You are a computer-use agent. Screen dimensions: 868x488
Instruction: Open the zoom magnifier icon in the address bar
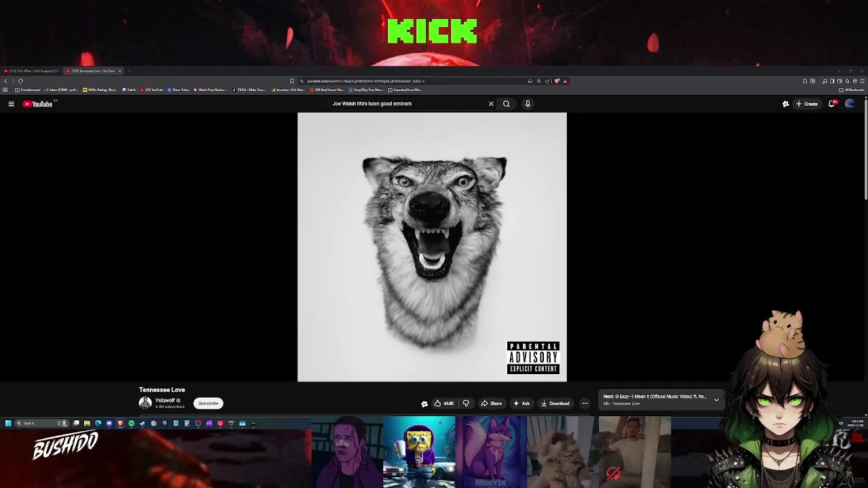pyautogui.click(x=539, y=81)
